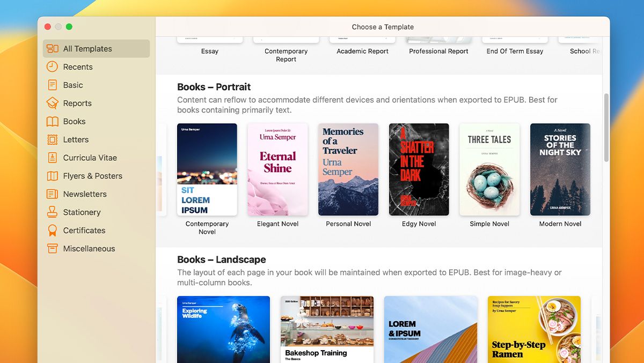This screenshot has width=644, height=363.
Task: Click the 'Books – Landscape' section heading
Action: click(222, 260)
